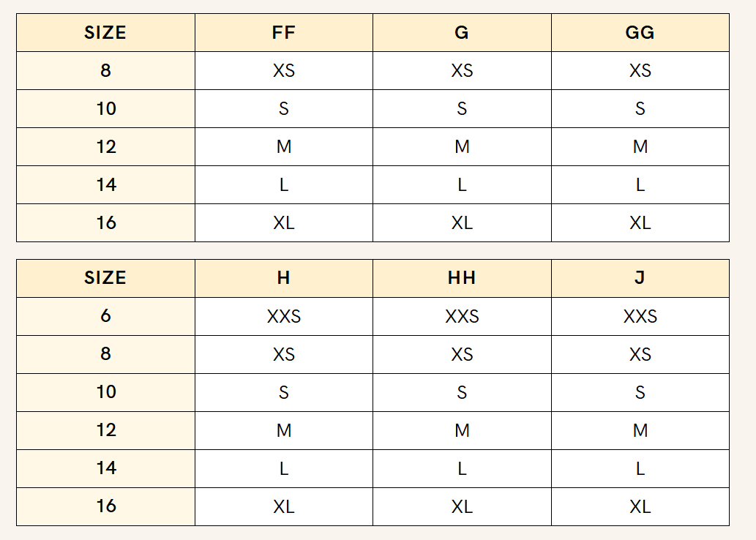
Task: Click the H column header
Action: tap(283, 278)
